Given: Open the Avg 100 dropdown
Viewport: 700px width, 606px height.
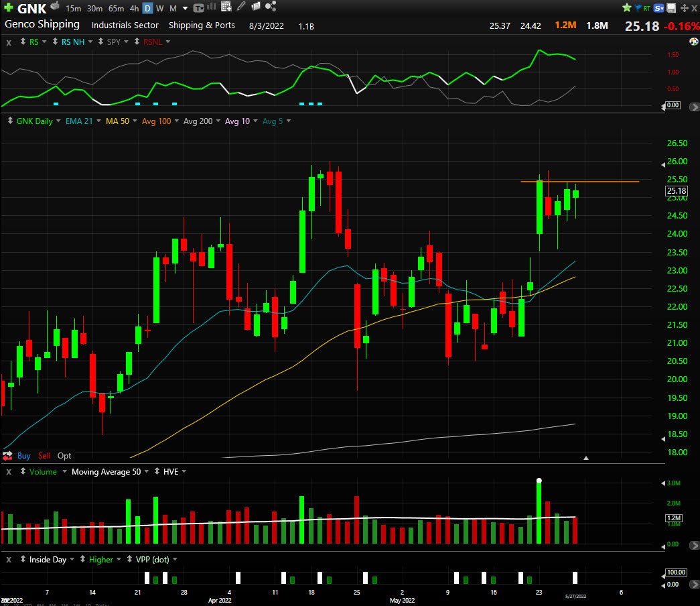Looking at the screenshot, I should tap(177, 121).
